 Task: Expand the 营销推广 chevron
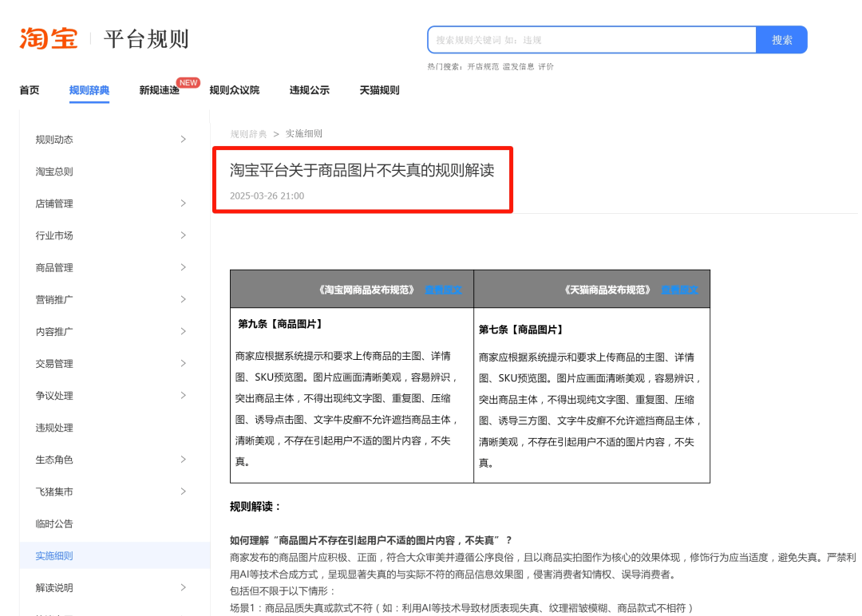click(x=183, y=299)
